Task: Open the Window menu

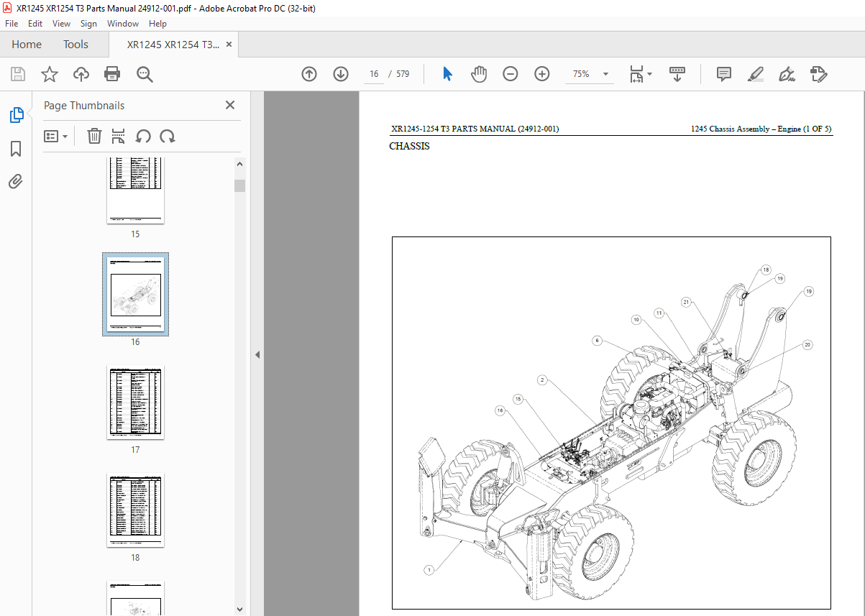Action: click(122, 23)
